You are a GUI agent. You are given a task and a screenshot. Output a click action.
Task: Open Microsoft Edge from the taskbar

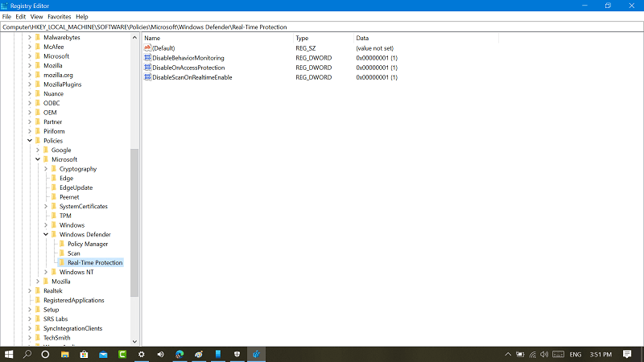pyautogui.click(x=180, y=354)
